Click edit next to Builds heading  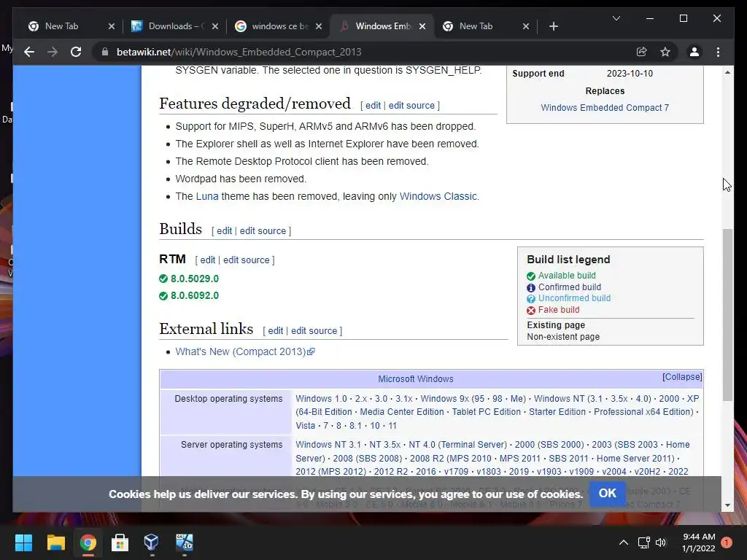coord(225,230)
